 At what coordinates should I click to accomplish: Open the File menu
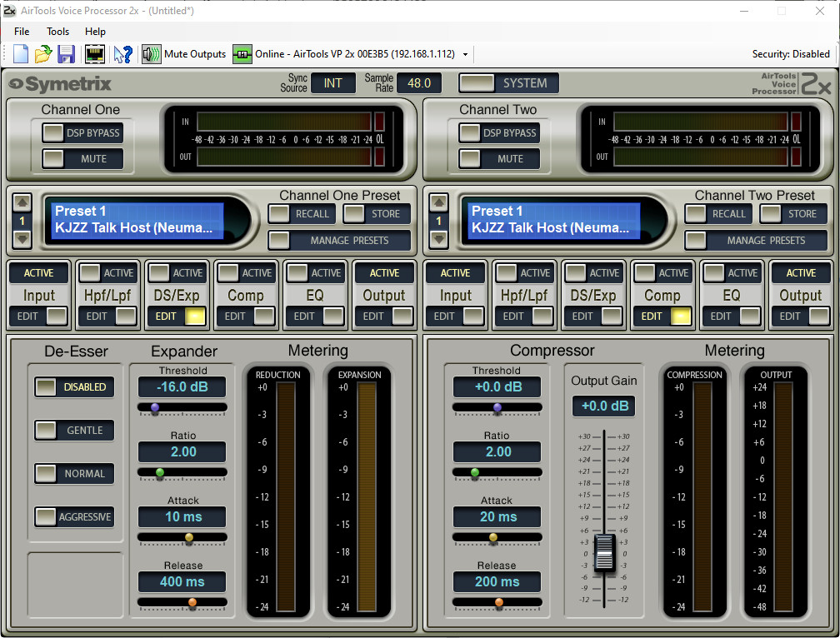(21, 32)
